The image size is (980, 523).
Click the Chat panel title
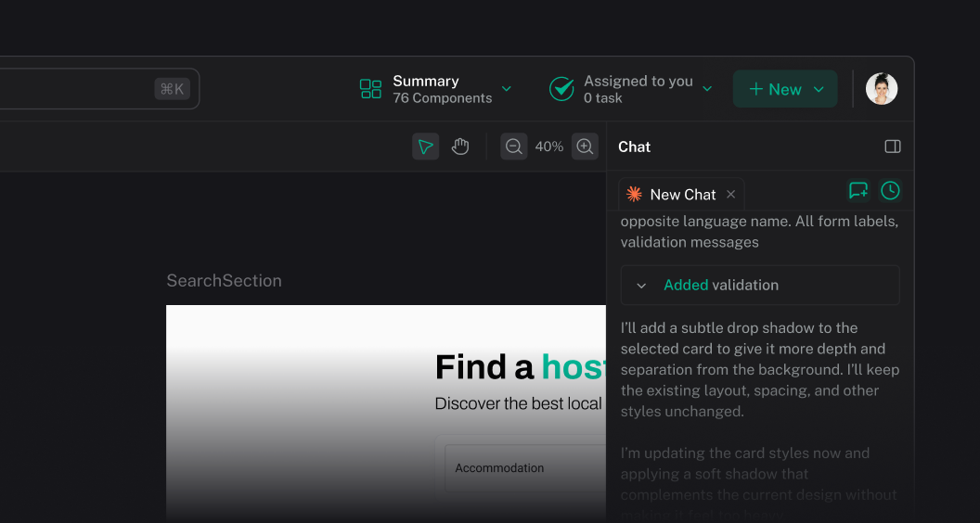tap(635, 147)
